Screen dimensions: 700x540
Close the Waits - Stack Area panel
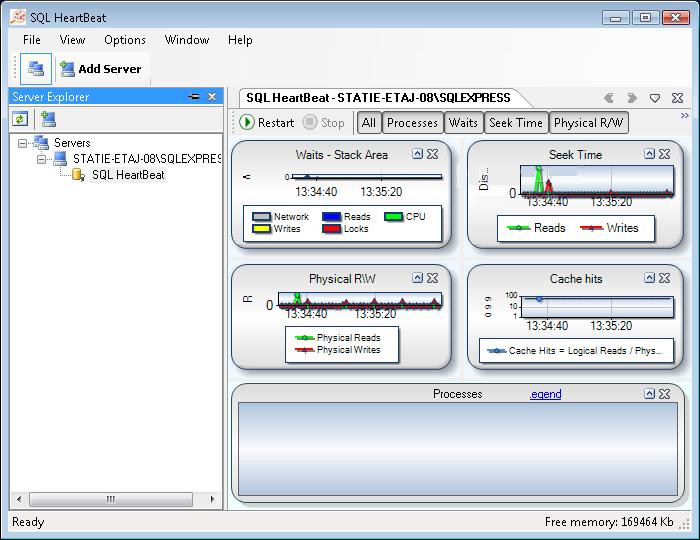point(433,154)
